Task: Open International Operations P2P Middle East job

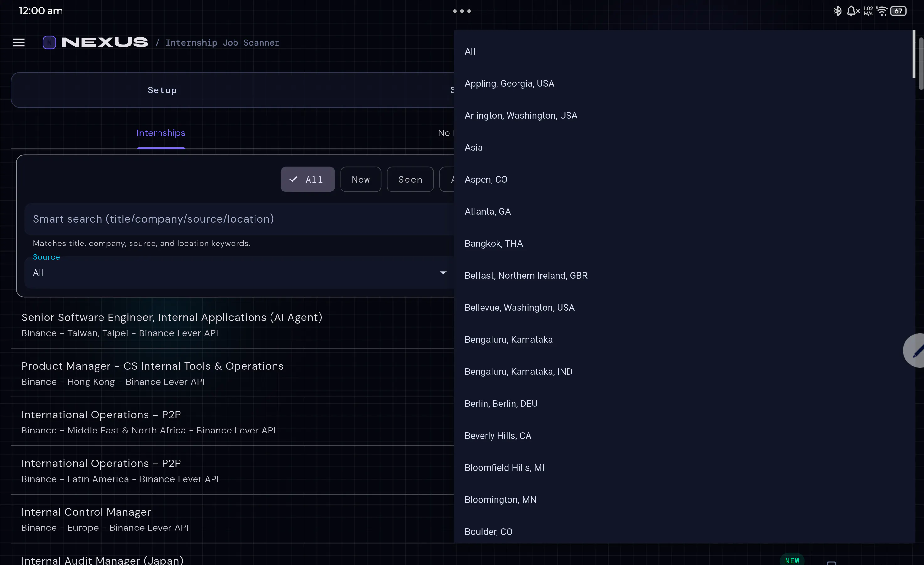Action: (x=233, y=422)
